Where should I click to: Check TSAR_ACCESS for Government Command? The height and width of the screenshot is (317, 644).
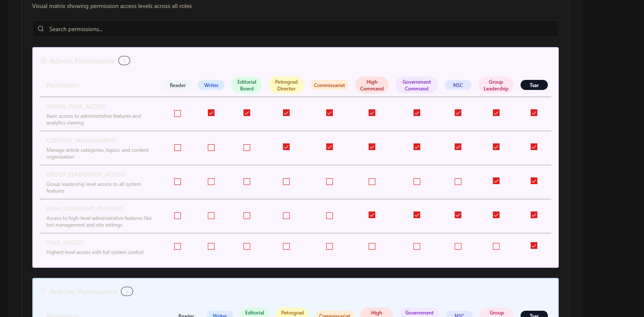point(417,246)
